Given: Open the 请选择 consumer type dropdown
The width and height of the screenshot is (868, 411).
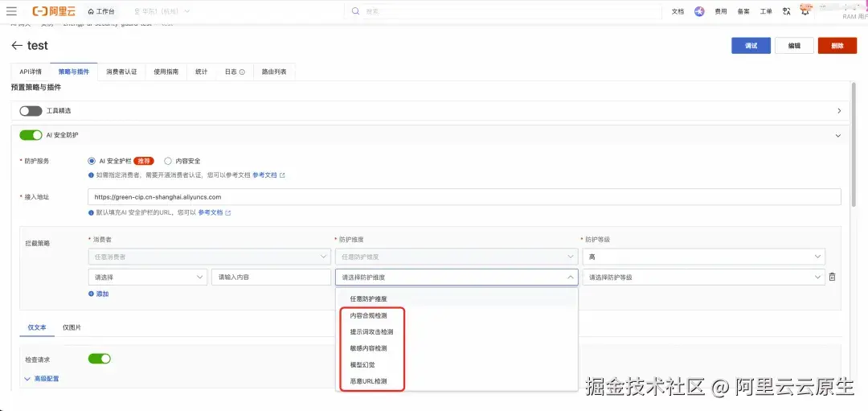Looking at the screenshot, I should 147,277.
